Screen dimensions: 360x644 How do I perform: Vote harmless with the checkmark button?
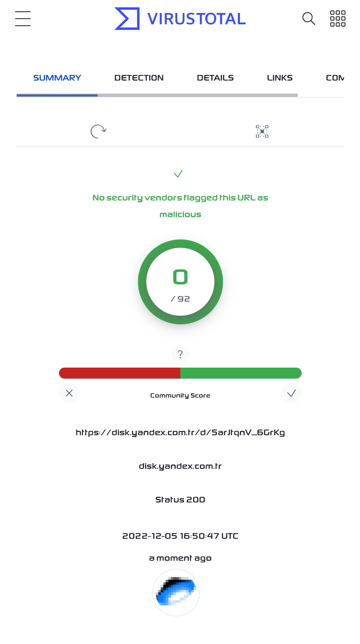[291, 393]
